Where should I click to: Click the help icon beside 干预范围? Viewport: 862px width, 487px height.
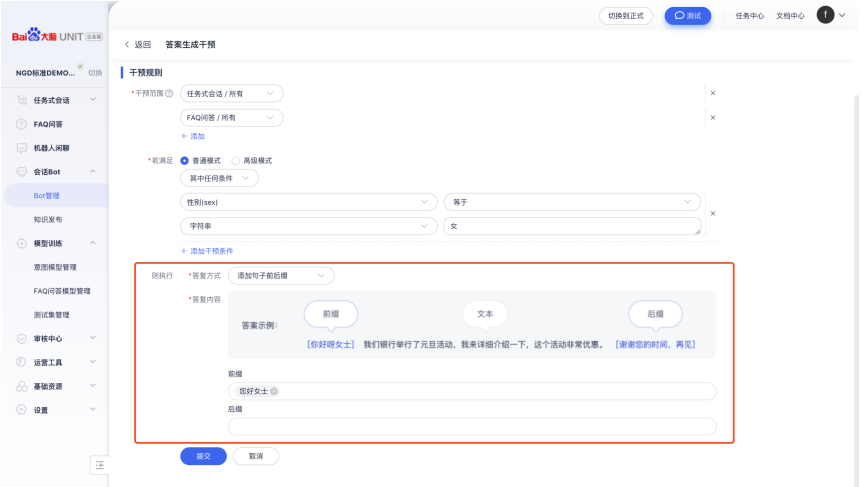click(x=169, y=93)
